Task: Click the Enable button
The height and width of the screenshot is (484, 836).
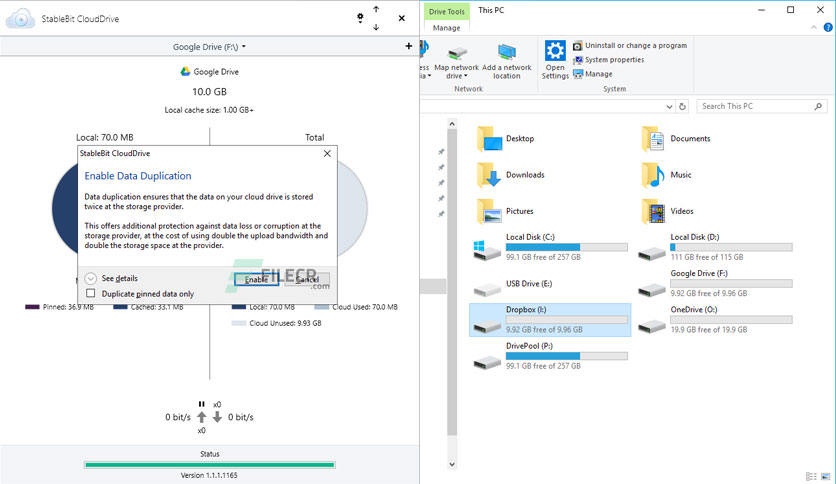Action: (256, 279)
